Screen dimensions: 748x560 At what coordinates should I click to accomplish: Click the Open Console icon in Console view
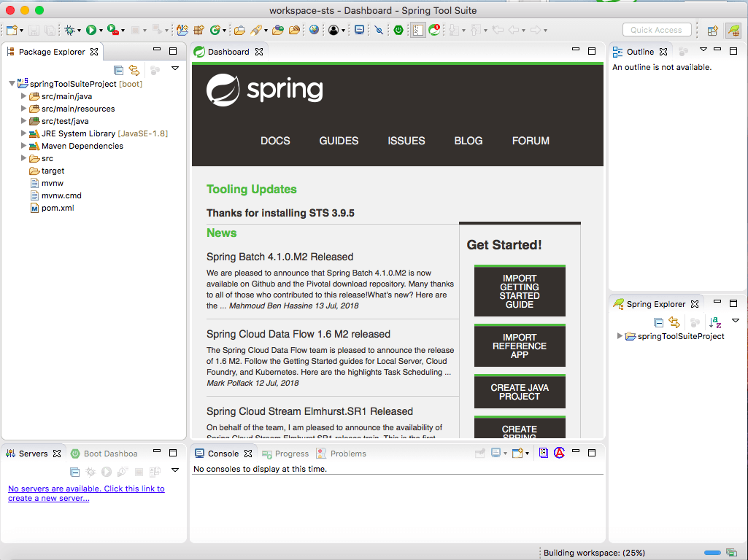pos(517,453)
